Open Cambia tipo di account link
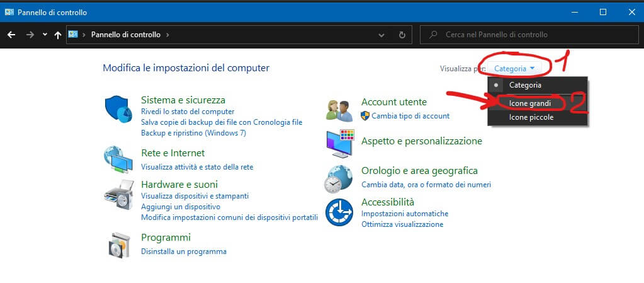 (410, 116)
